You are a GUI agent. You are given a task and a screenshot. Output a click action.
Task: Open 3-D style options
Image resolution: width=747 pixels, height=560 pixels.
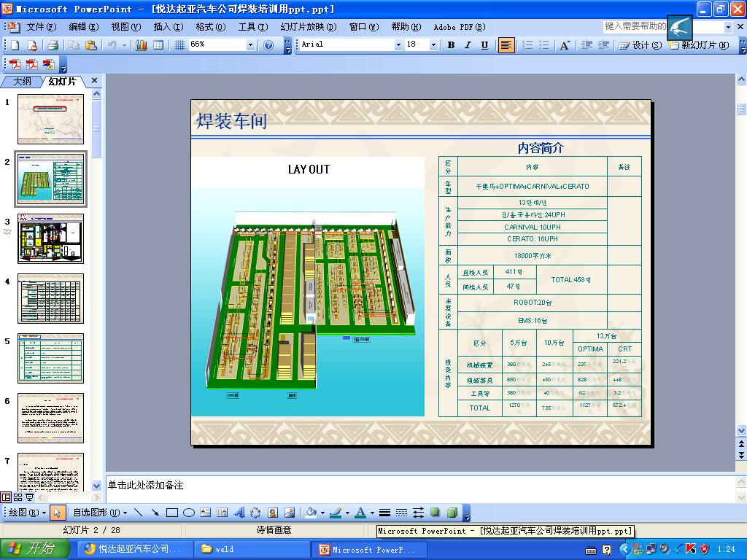(452, 513)
